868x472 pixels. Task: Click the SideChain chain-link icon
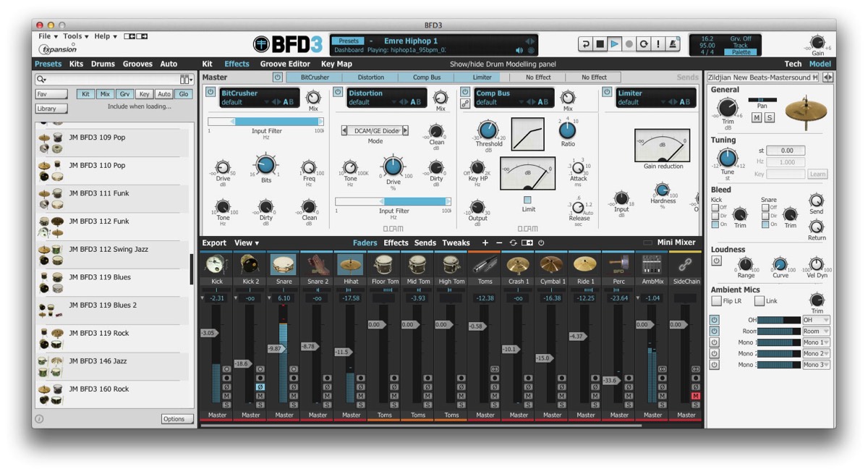pos(685,265)
